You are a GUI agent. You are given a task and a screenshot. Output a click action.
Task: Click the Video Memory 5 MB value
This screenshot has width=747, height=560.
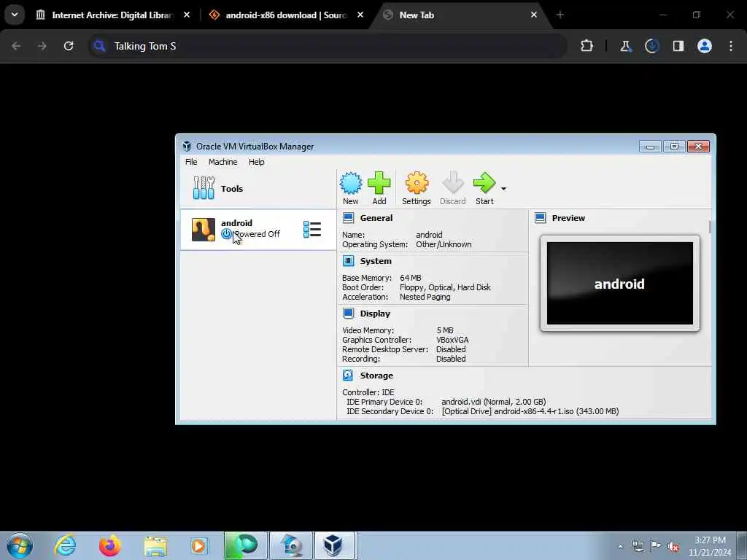445,330
